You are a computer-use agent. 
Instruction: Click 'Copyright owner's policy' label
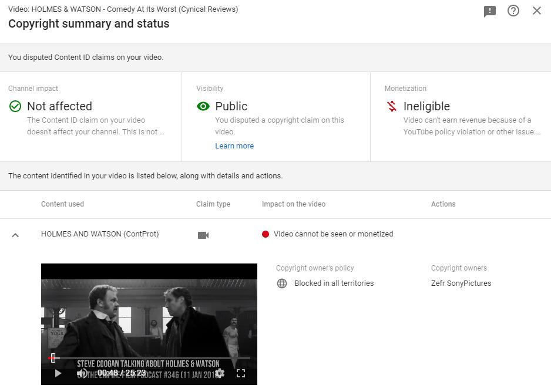(315, 268)
